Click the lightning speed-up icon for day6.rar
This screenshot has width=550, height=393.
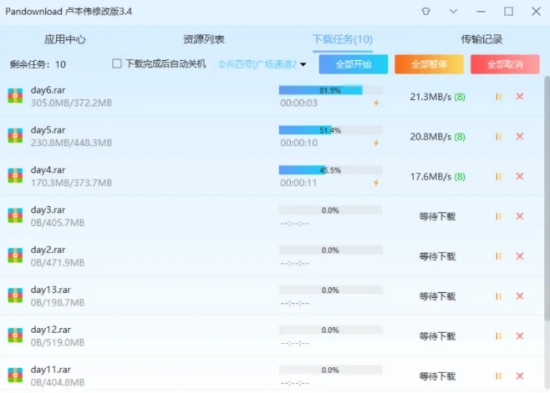click(x=376, y=103)
